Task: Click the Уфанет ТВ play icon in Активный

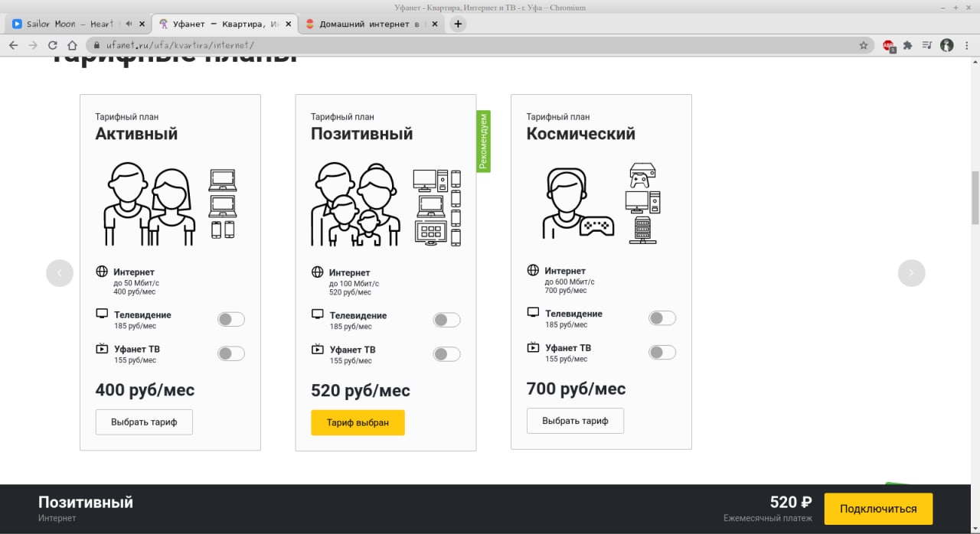Action: coord(102,348)
